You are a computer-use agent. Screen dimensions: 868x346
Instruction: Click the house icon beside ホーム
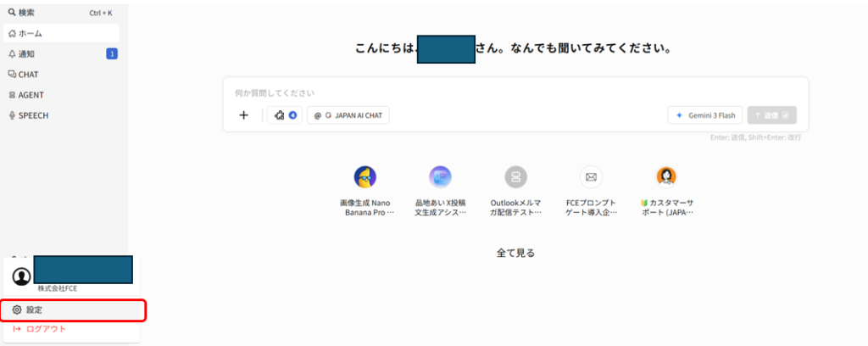pyautogui.click(x=12, y=33)
